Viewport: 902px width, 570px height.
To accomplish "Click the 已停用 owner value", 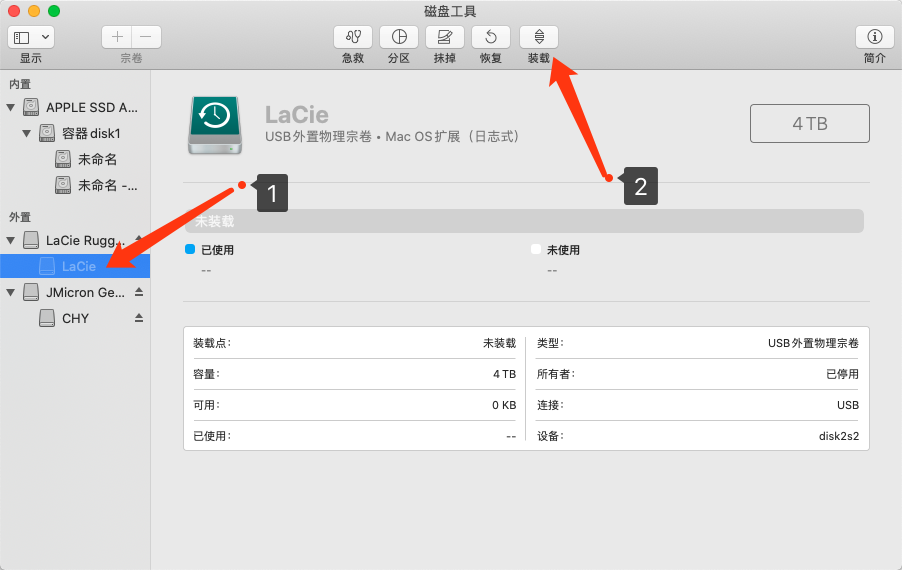I will [842, 374].
